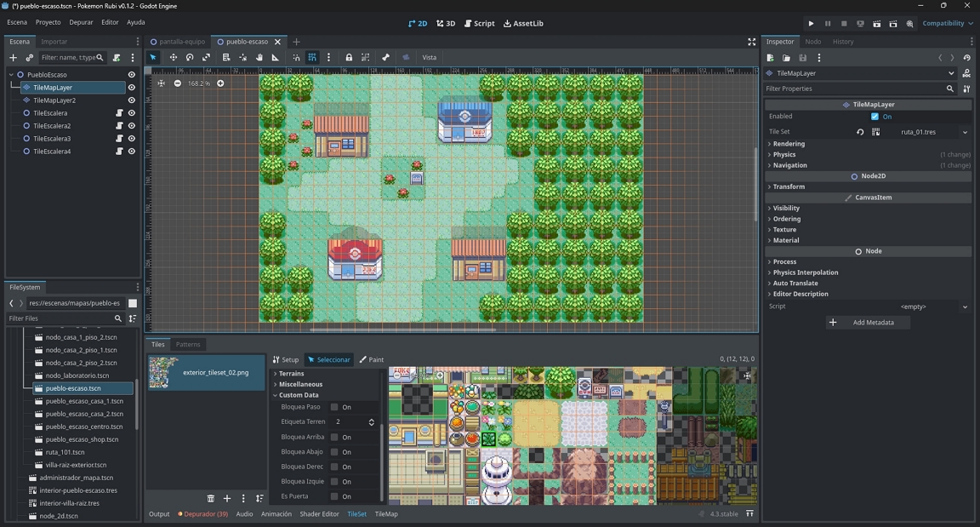The height and width of the screenshot is (527, 980).
Task: Expand the Rendering section in Inspector
Action: click(789, 144)
